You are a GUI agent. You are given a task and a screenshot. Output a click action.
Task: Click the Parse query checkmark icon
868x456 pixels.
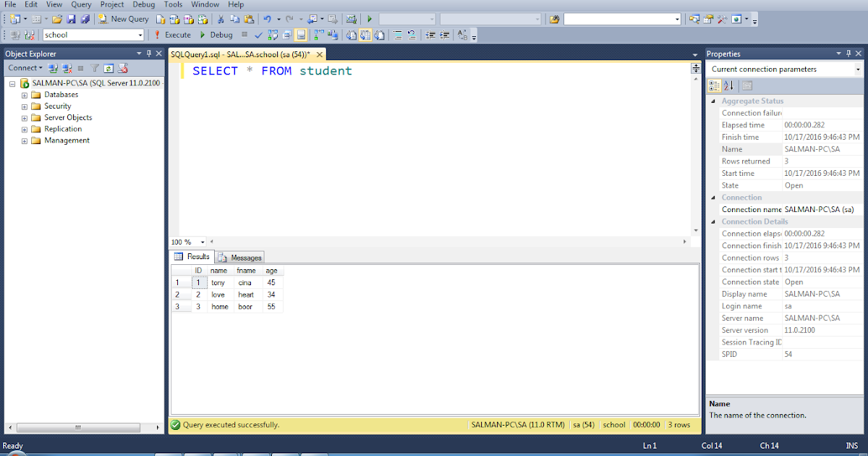[258, 34]
